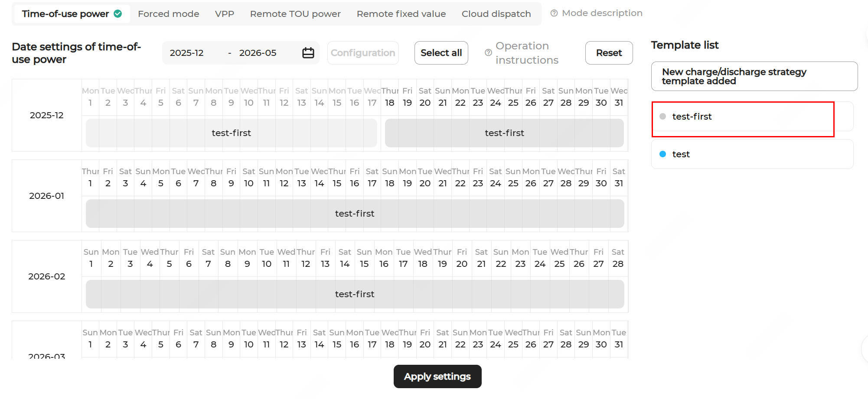Choose day 14 in February 2026

(x=345, y=264)
